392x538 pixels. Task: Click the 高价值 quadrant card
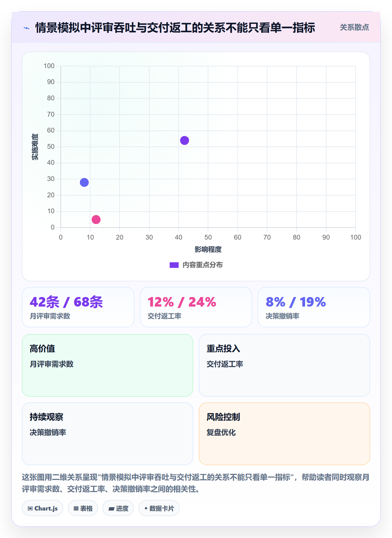click(x=108, y=365)
